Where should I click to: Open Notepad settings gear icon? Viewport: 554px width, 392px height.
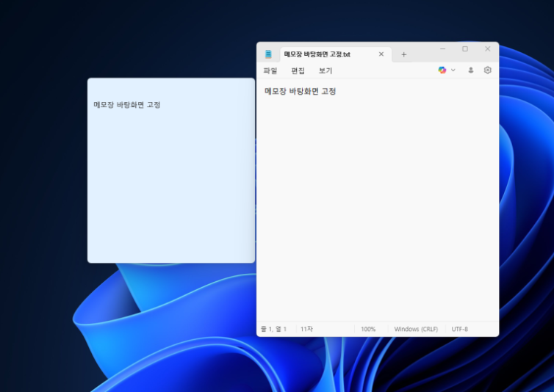click(x=488, y=70)
